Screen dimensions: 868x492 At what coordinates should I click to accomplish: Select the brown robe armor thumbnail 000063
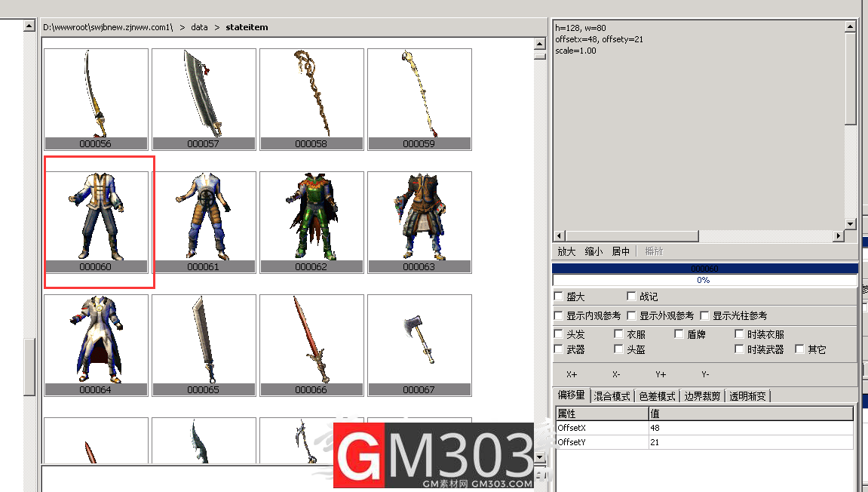419,222
